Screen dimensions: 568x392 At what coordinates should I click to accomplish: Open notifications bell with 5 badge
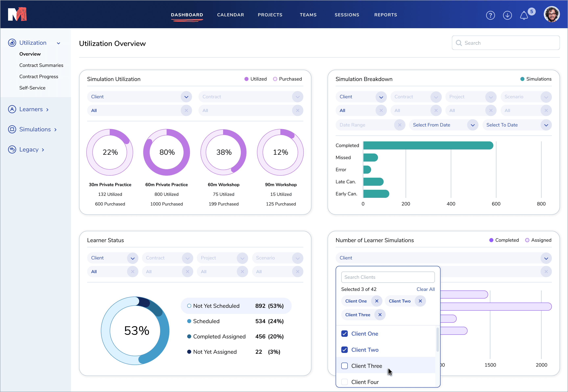tap(524, 15)
